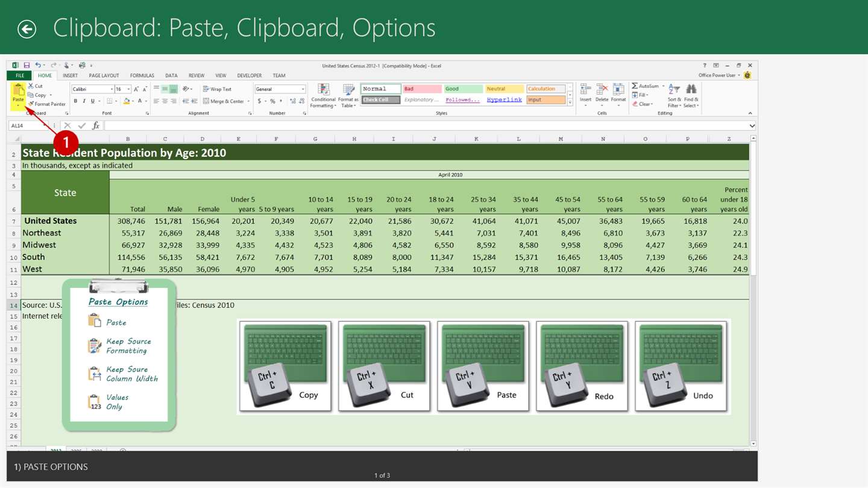The height and width of the screenshot is (488, 868).
Task: Open the Clear dropdown in Editing group
Action: [x=643, y=104]
